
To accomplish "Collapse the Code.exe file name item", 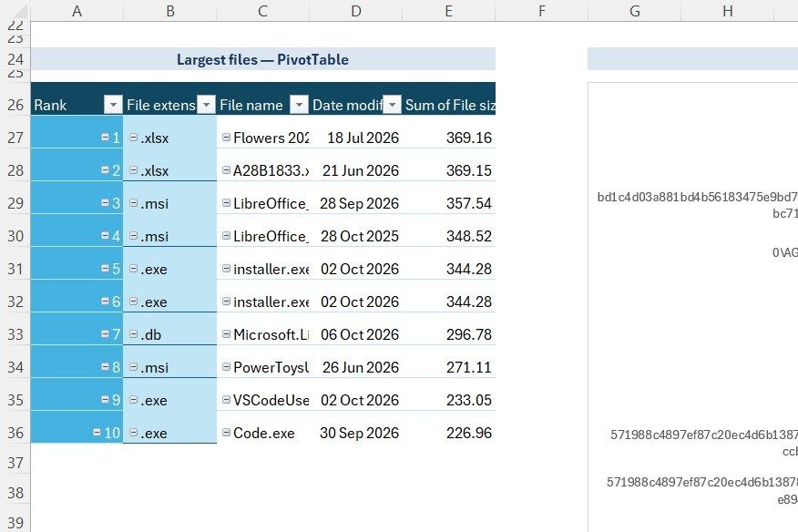I will pos(227,432).
